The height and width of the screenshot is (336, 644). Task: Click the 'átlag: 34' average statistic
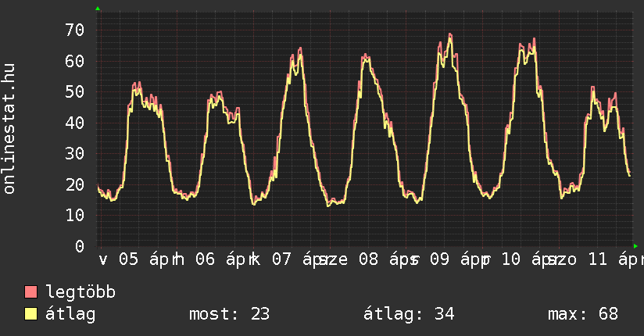click(x=409, y=314)
